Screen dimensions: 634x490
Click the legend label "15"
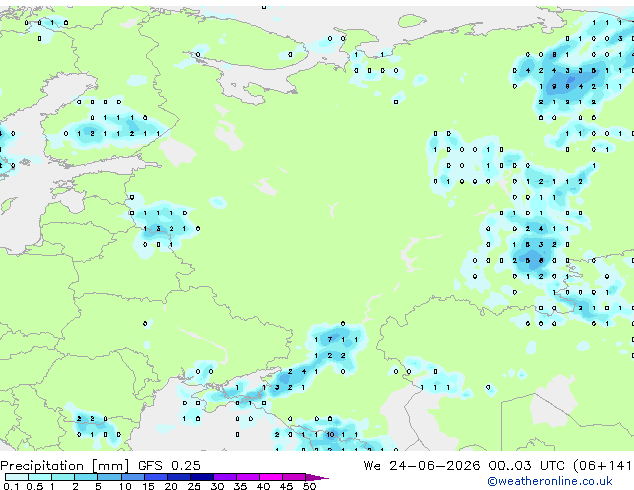point(148,486)
